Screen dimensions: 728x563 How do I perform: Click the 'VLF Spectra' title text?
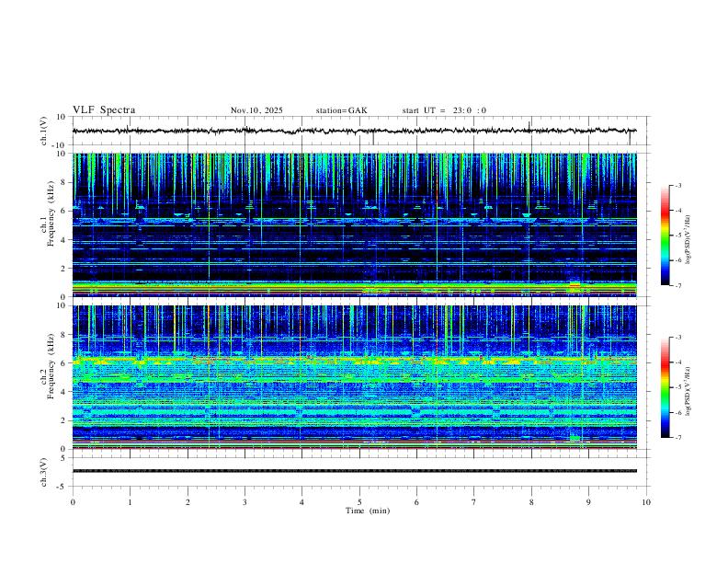(x=104, y=110)
